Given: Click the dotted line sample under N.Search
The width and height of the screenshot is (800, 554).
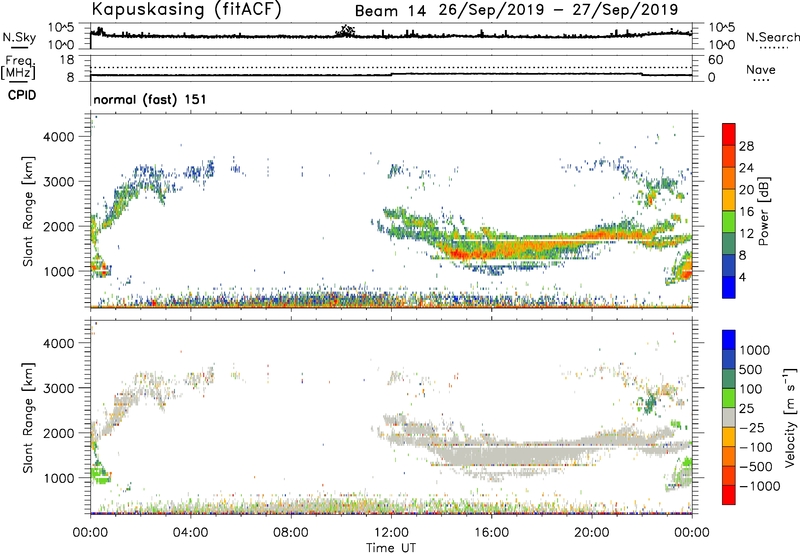Looking at the screenshot, I should tap(773, 48).
